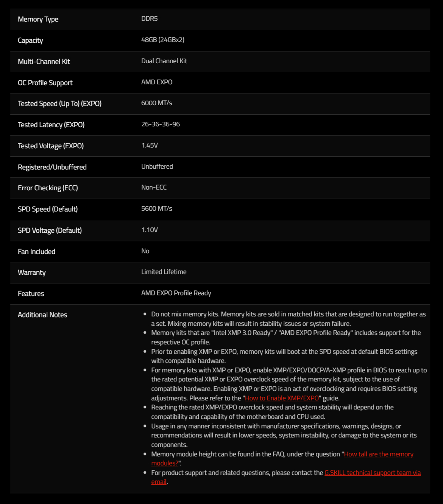Select the Memory Type row label
Image resolution: width=443 pixels, height=504 pixels.
pos(38,19)
